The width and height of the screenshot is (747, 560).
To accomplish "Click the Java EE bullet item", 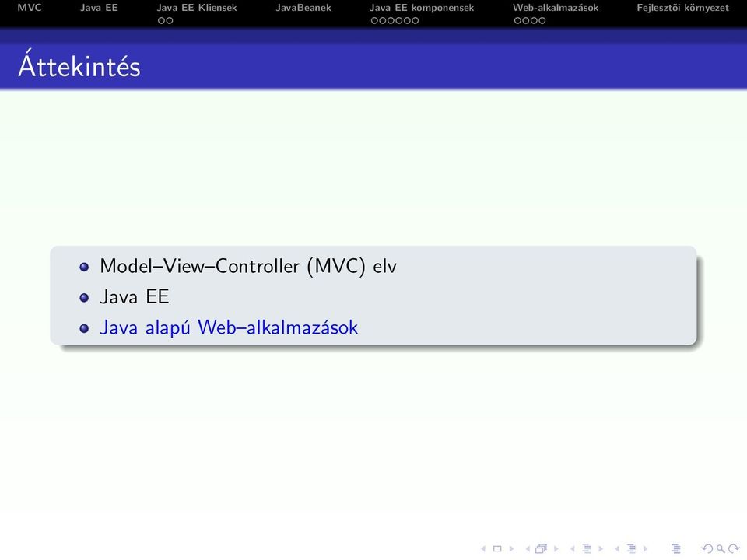I will (x=135, y=296).
